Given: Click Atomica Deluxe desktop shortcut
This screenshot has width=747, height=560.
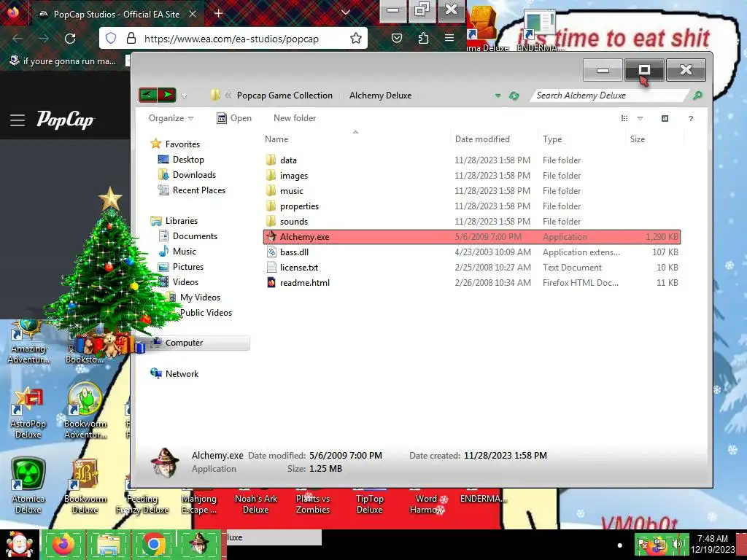Looking at the screenshot, I should tap(28, 486).
